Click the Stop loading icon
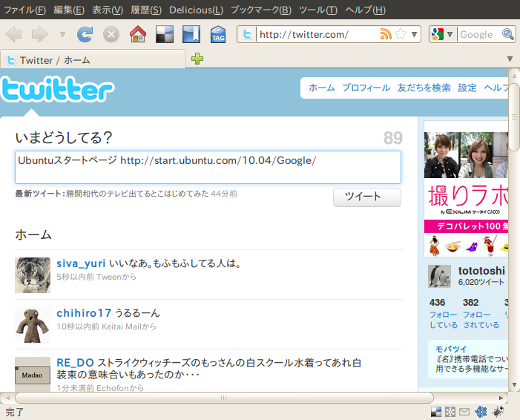Image resolution: width=520 pixels, height=420 pixels. pyautogui.click(x=111, y=34)
